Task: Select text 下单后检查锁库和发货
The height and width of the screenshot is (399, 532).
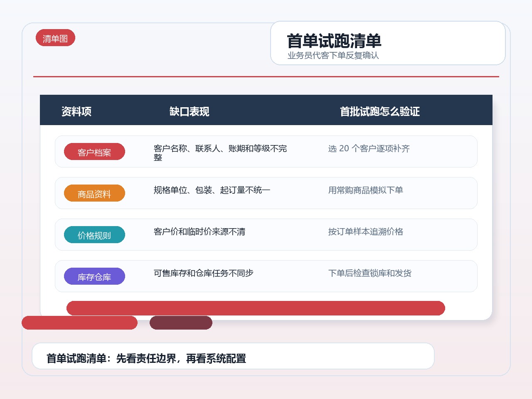Action: (x=370, y=273)
